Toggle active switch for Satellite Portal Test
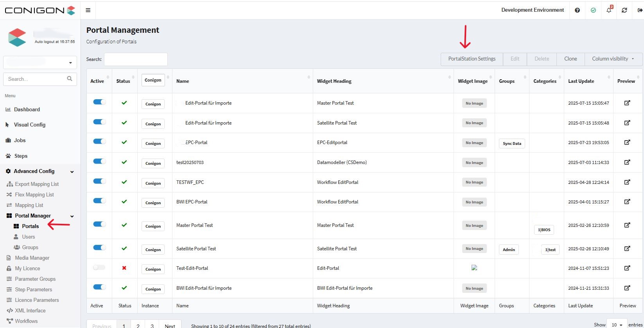The width and height of the screenshot is (644, 328). [99, 248]
